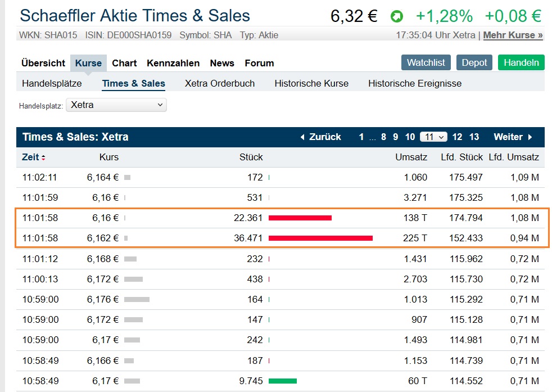Go to the Historische Kurse sub-tab

311,83
